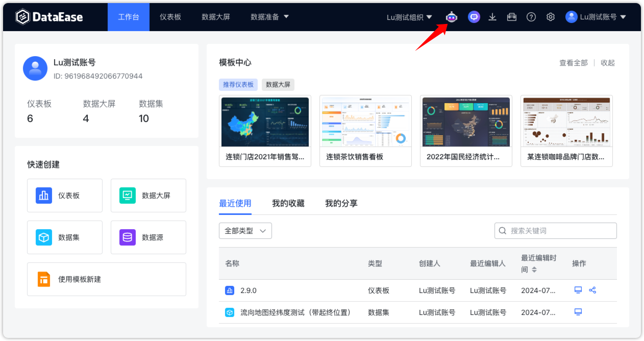
Task: Preview the 2.9.0 dashboard via monitor icon
Action: coord(577,289)
